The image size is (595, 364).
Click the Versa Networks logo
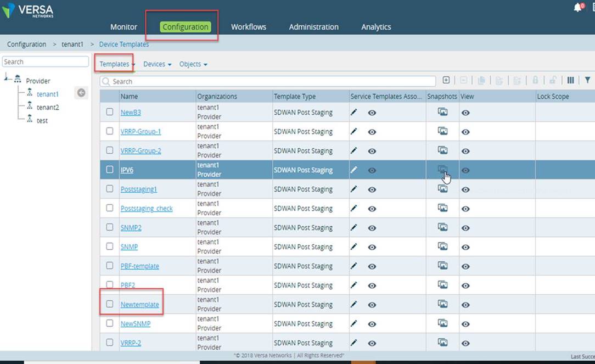28,10
